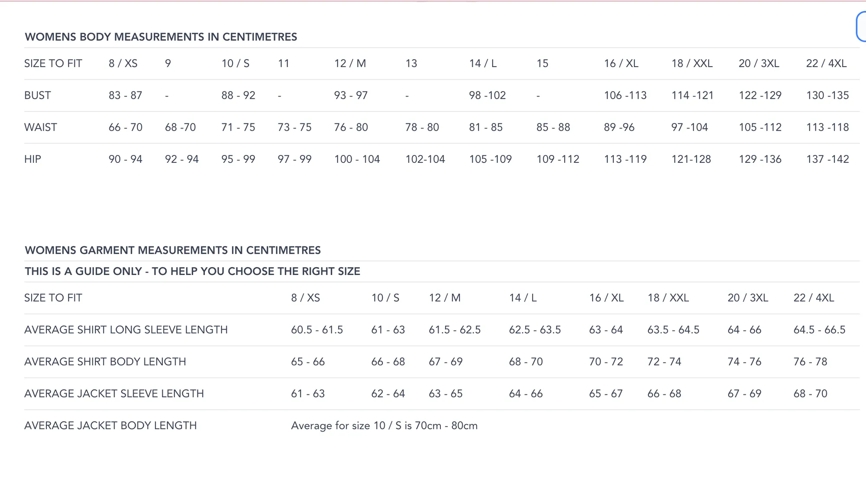
Task: Click the partially visible blue button at top right
Action: point(861,27)
